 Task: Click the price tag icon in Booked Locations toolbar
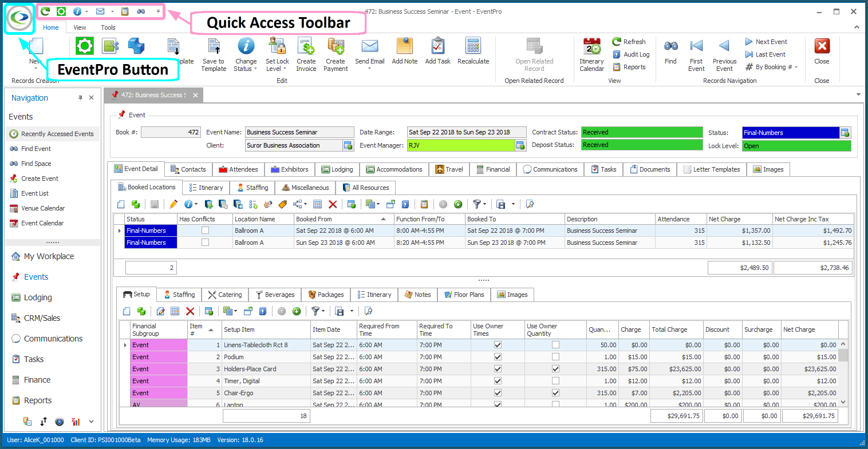pyautogui.click(x=282, y=204)
